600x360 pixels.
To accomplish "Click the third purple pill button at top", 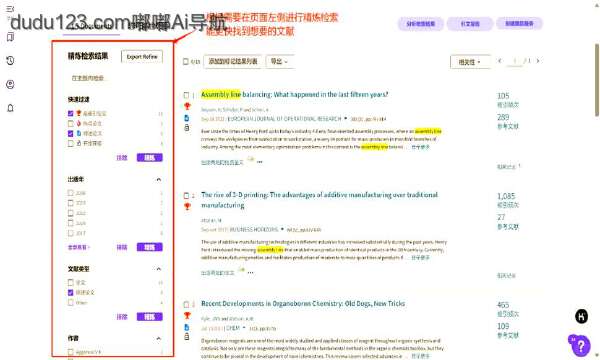I will click(519, 23).
